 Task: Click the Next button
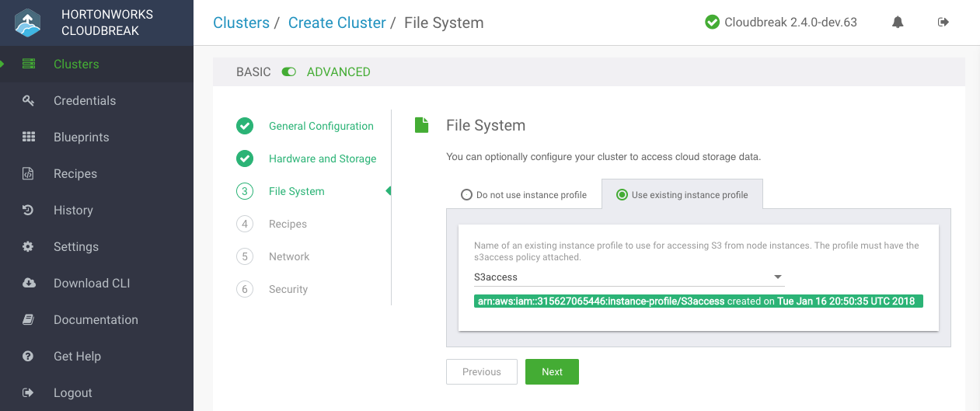552,371
